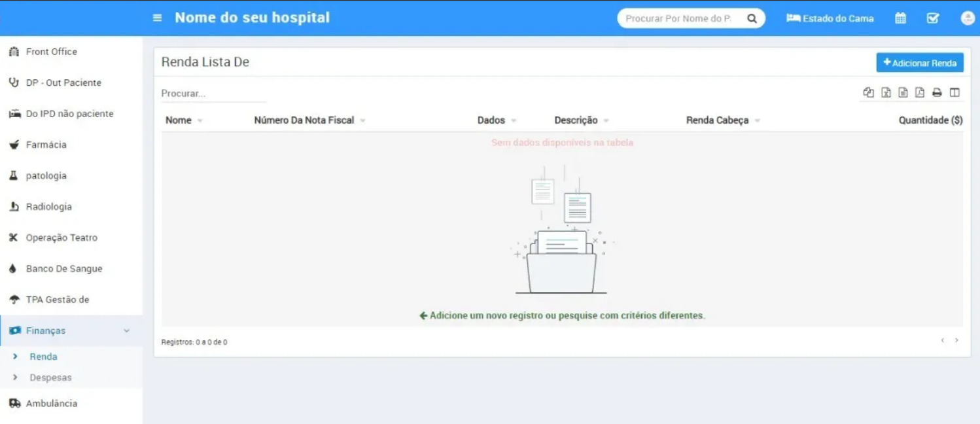Image resolution: width=980 pixels, height=424 pixels.
Task: Focus the Procurar Por Nome patient search box
Action: pos(678,18)
